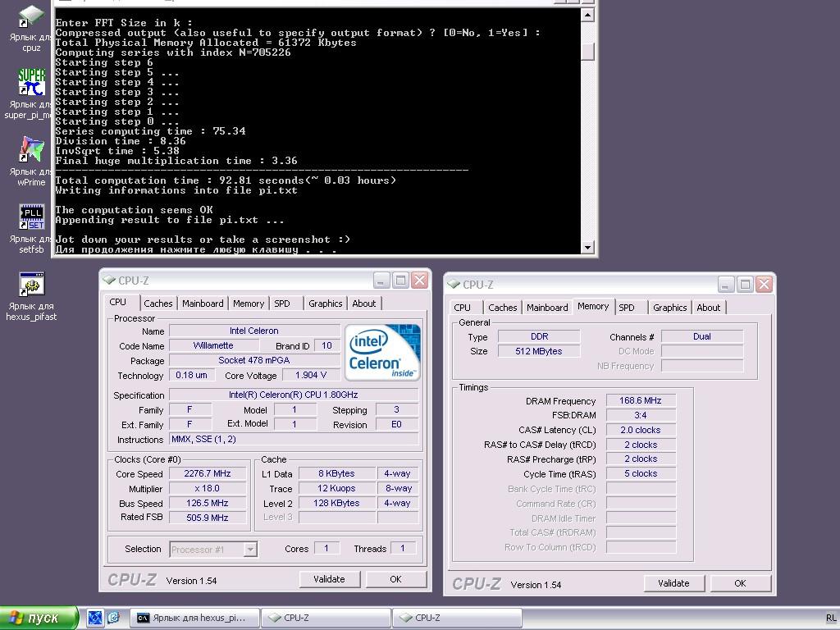Click the Core Voltage value 1.904 V
This screenshot has width=840, height=630.
click(x=311, y=375)
